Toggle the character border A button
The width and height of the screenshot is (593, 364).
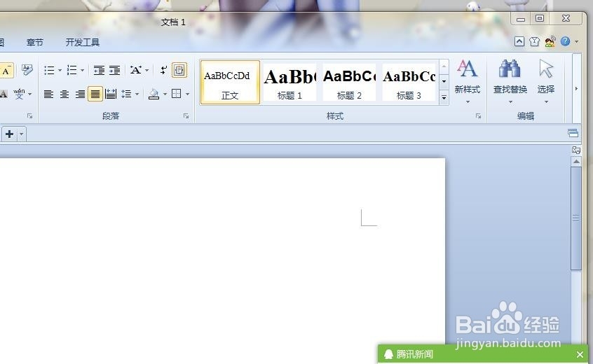6,71
